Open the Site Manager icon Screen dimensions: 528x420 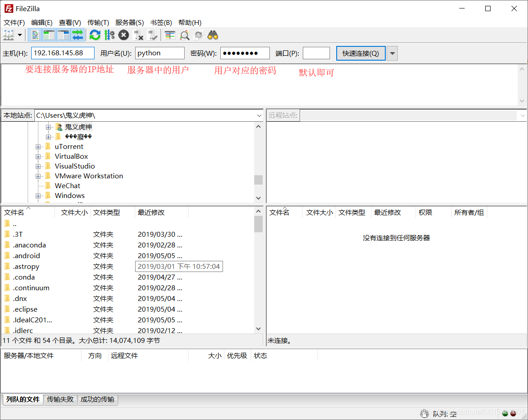(x=9, y=35)
